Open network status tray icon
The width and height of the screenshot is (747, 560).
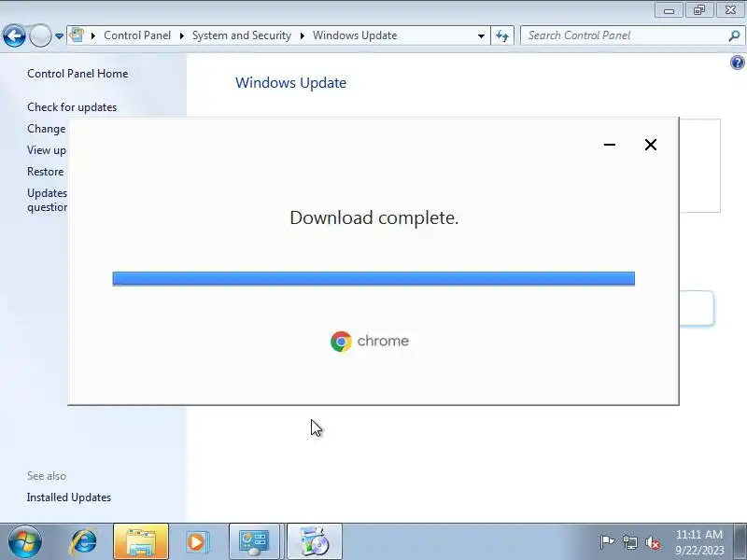point(629,542)
